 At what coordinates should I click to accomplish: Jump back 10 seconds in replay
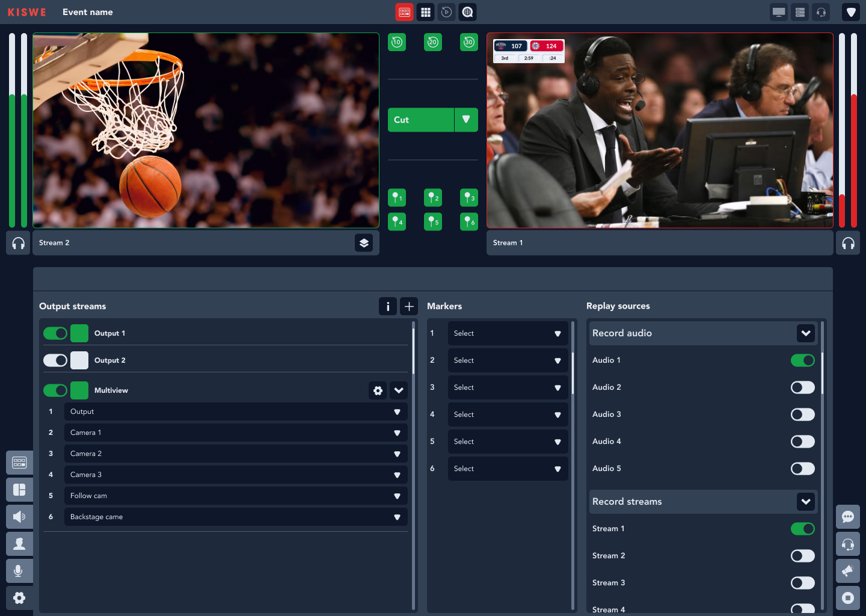[397, 42]
